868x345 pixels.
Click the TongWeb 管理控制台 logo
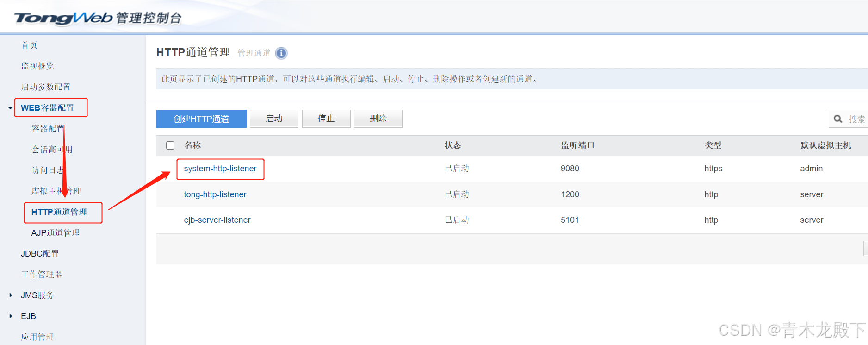98,18
